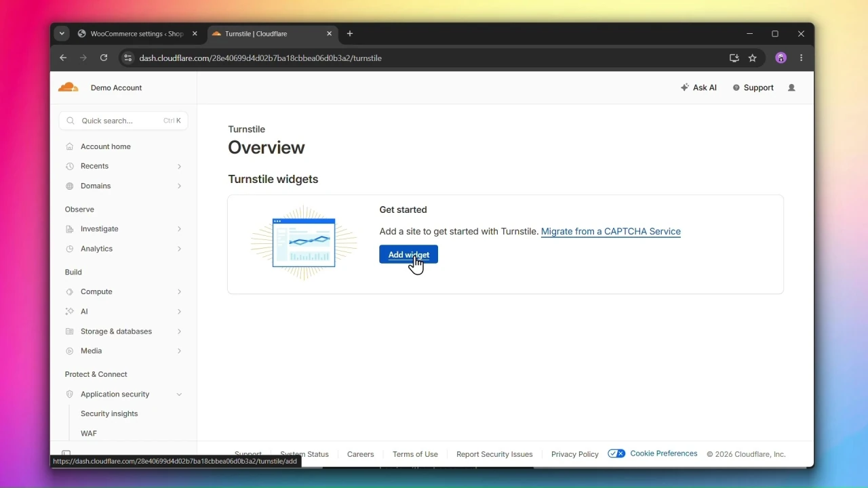Click the Account home icon
This screenshot has width=868, height=488.
(69, 146)
